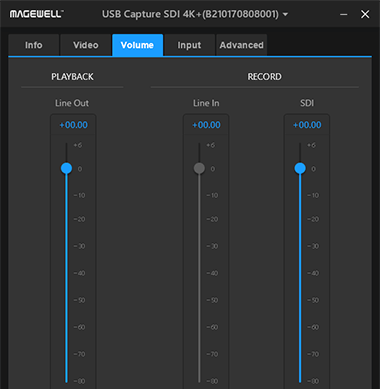
Task: Click the -70 mark on SDI scale
Action: tap(313, 354)
